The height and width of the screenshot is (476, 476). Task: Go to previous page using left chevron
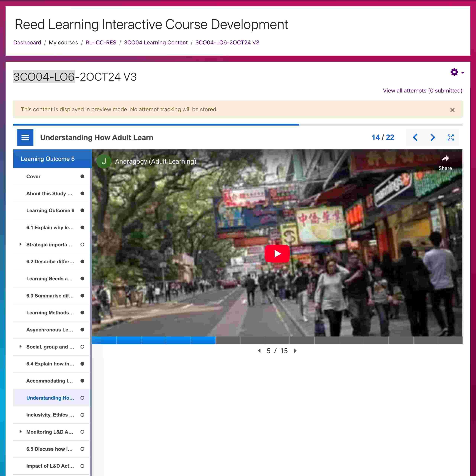(x=415, y=137)
